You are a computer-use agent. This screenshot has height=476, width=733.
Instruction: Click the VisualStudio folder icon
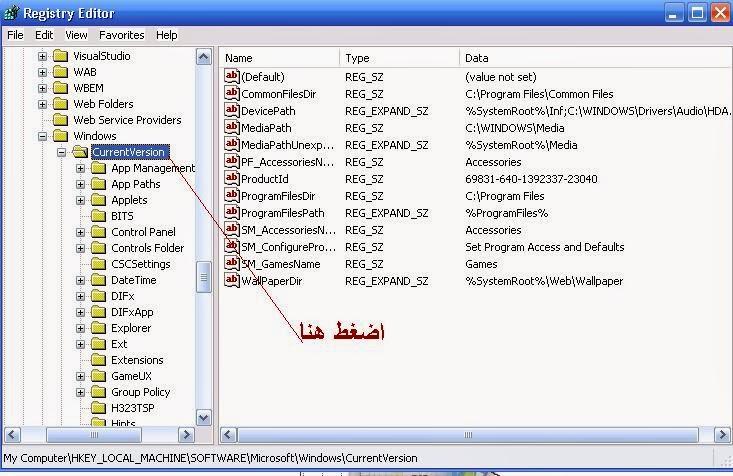(x=60, y=56)
